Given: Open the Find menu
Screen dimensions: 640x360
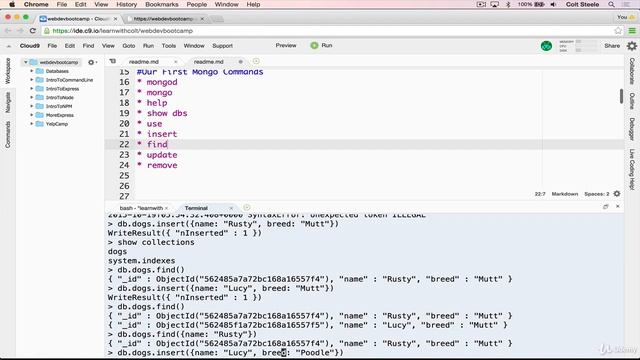Looking at the screenshot, I should pos(88,46).
